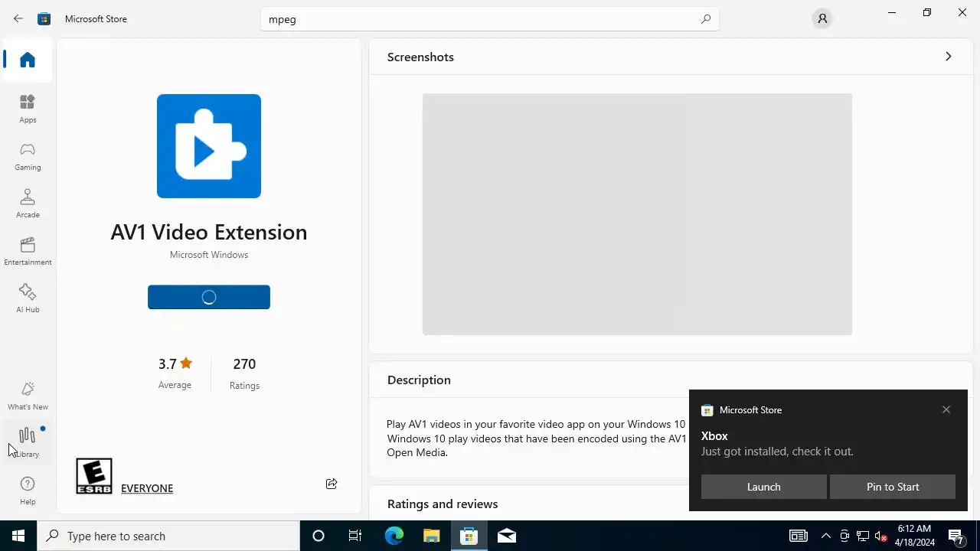The height and width of the screenshot is (551, 980).
Task: Expand the Screenshots section with the chevron
Action: pyautogui.click(x=948, y=57)
